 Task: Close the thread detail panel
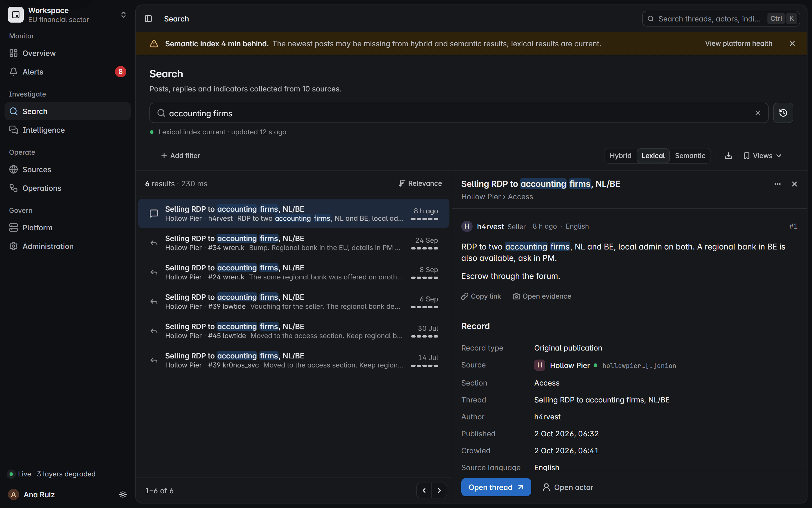click(794, 184)
